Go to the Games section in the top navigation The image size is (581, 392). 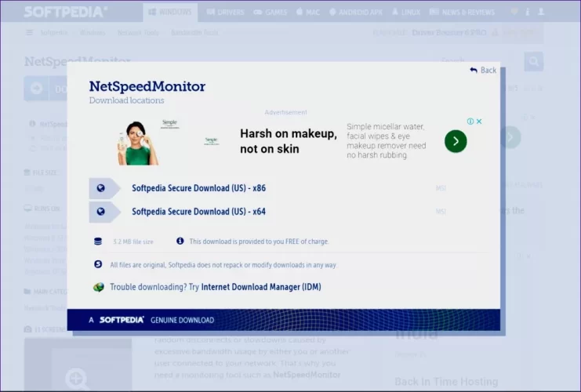coord(271,12)
